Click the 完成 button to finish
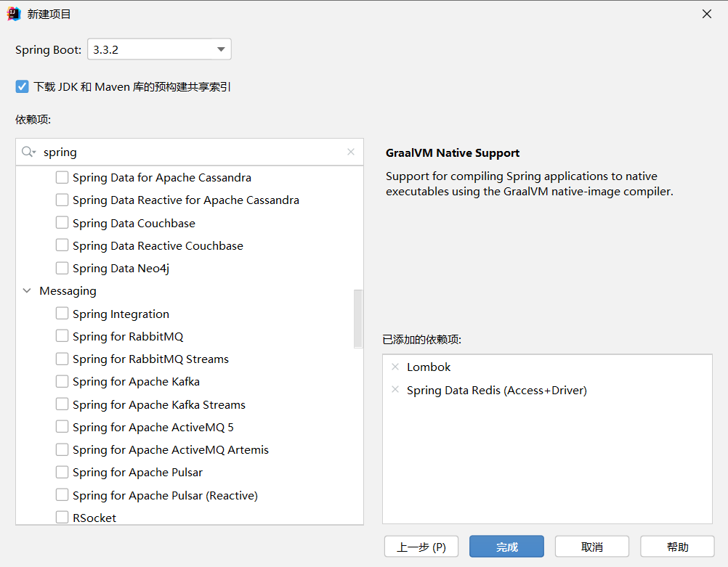This screenshot has width=728, height=567. (x=506, y=546)
